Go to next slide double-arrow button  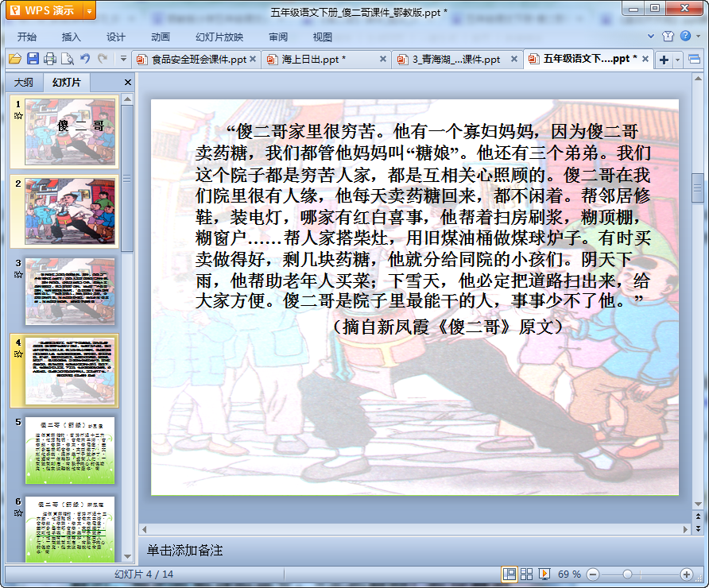click(698, 528)
